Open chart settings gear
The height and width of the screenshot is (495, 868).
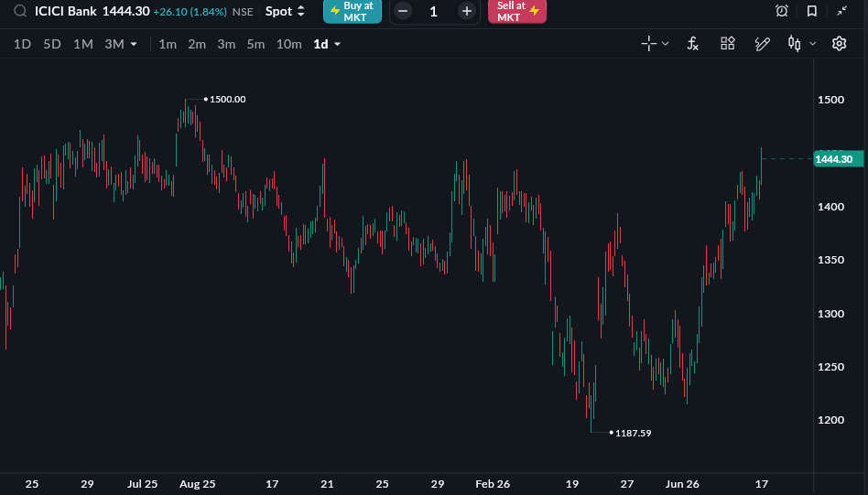pyautogui.click(x=840, y=44)
